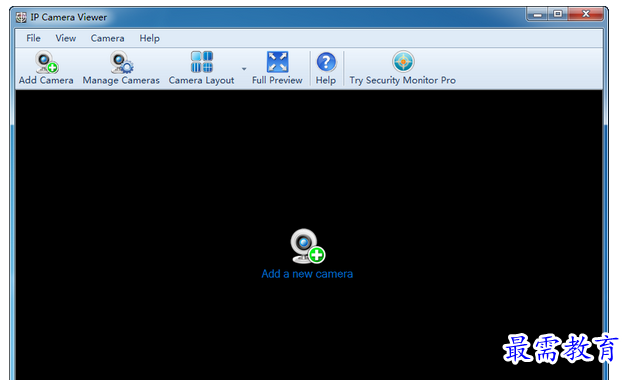Minimize the IP Camera Viewer window

[538, 14]
